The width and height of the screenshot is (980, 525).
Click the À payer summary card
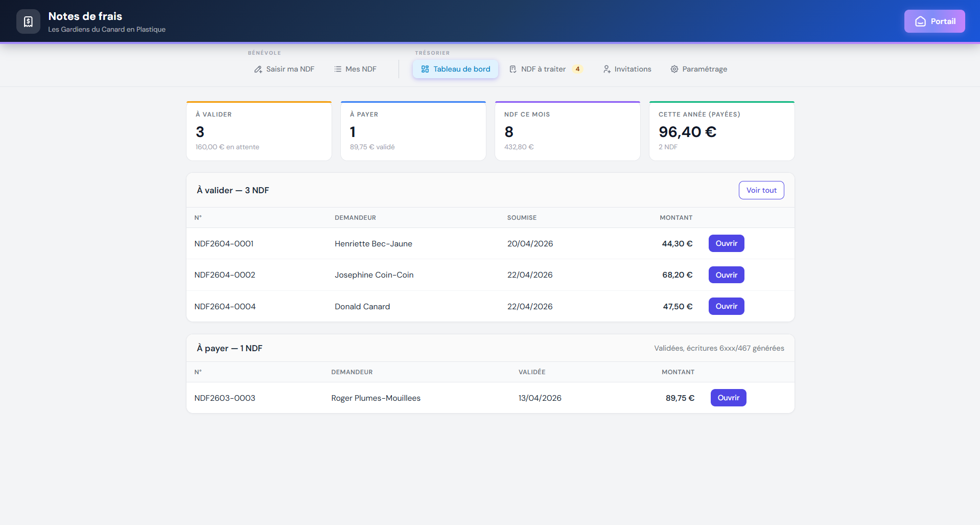click(413, 131)
